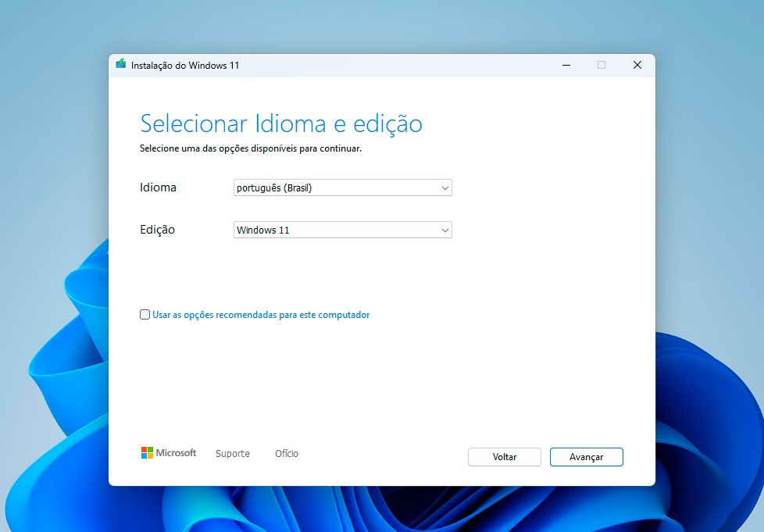Click the Microsoft four-color logo
The height and width of the screenshot is (532, 764).
click(147, 453)
